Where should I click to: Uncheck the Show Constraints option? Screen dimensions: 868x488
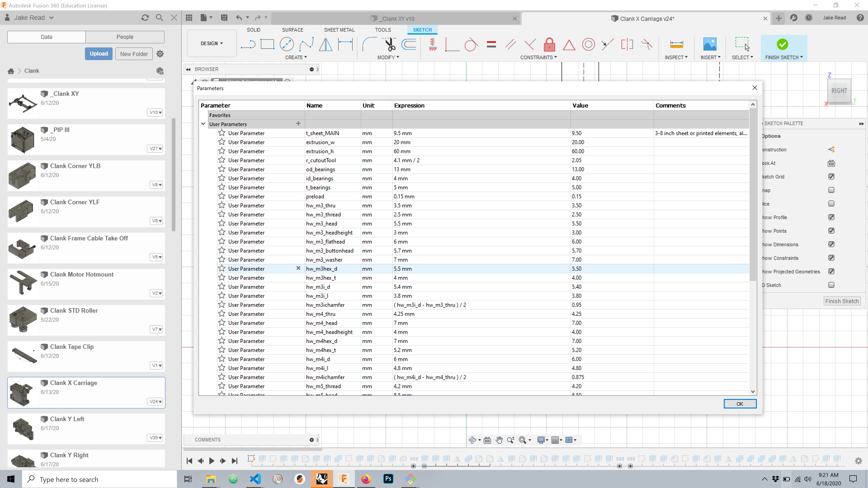click(831, 258)
